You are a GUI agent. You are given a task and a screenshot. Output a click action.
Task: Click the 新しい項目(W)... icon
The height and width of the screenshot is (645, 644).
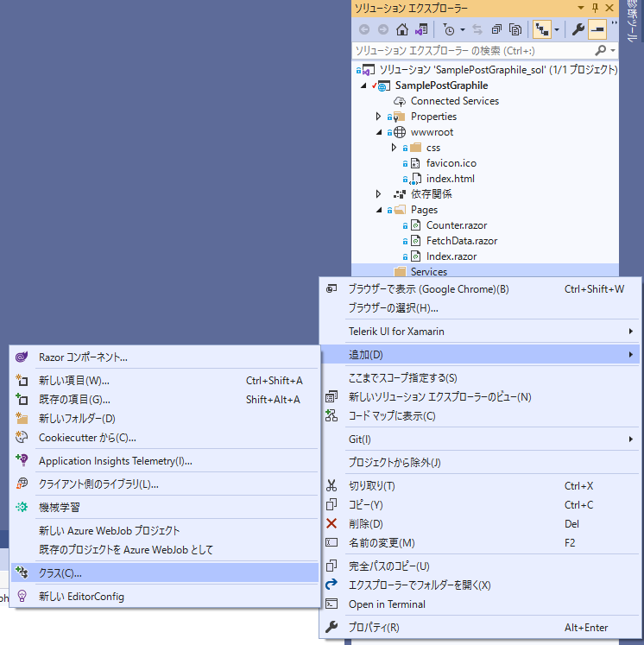point(22,380)
